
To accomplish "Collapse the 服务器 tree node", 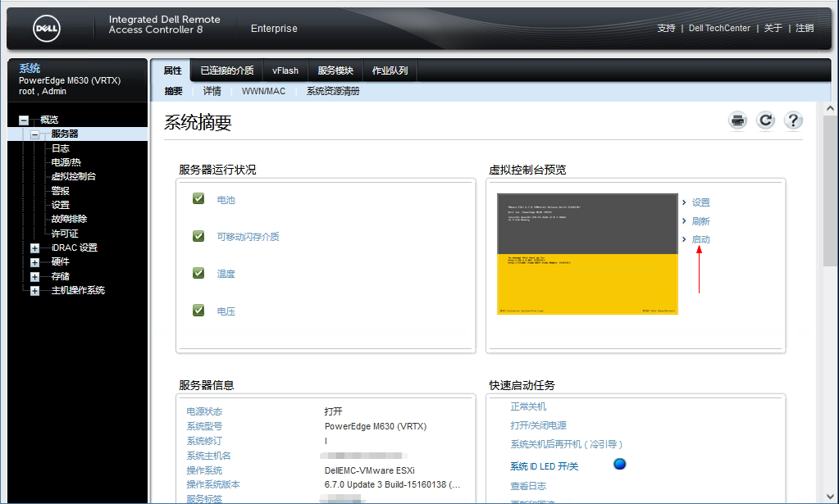I will coord(34,134).
